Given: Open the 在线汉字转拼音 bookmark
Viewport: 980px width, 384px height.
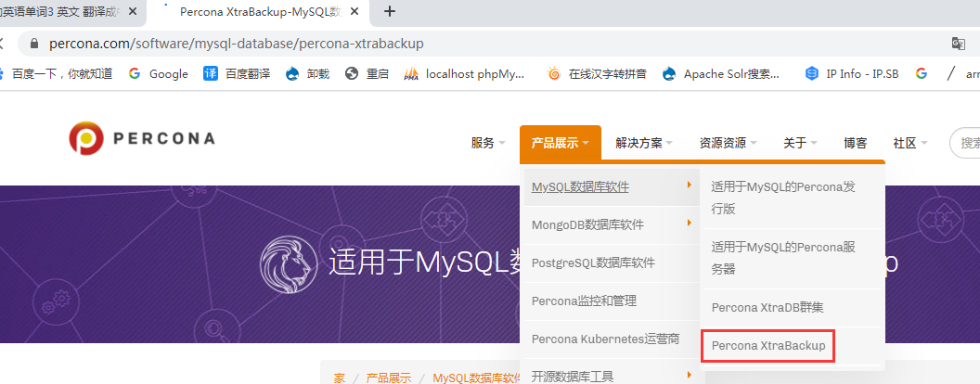Looking at the screenshot, I should 597,73.
